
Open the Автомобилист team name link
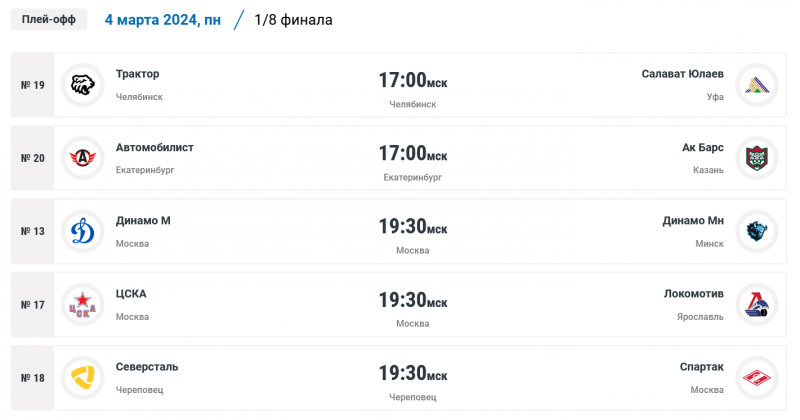pos(154,147)
